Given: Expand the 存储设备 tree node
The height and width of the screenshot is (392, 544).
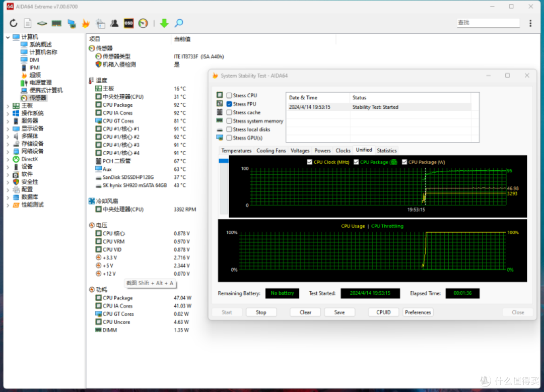Looking at the screenshot, I should point(8,144).
